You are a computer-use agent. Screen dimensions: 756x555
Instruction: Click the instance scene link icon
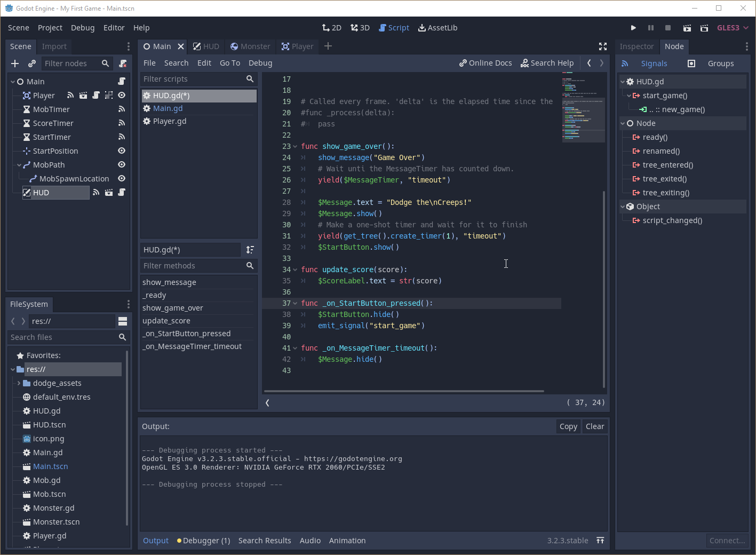tap(32, 64)
